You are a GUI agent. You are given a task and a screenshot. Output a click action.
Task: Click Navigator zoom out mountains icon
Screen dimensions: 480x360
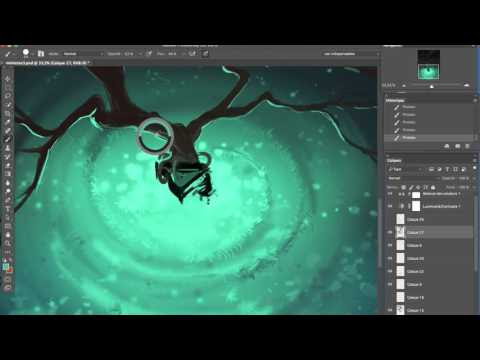(x=404, y=86)
